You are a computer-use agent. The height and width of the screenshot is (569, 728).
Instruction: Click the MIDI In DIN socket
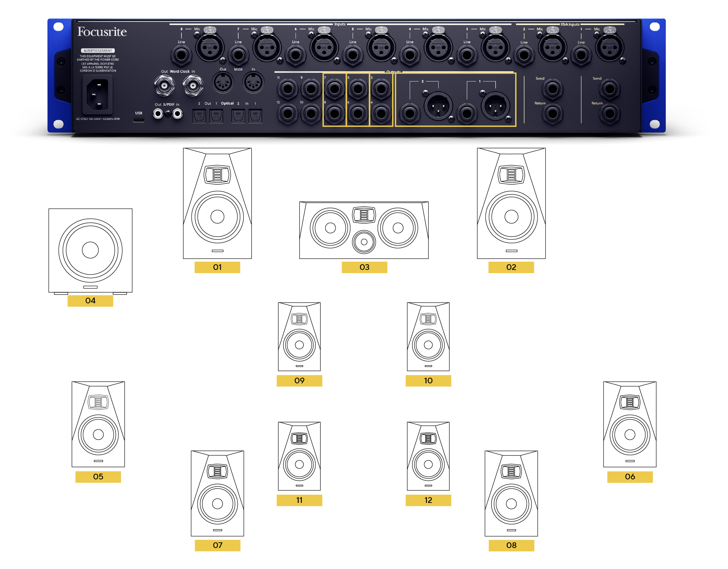[253, 83]
